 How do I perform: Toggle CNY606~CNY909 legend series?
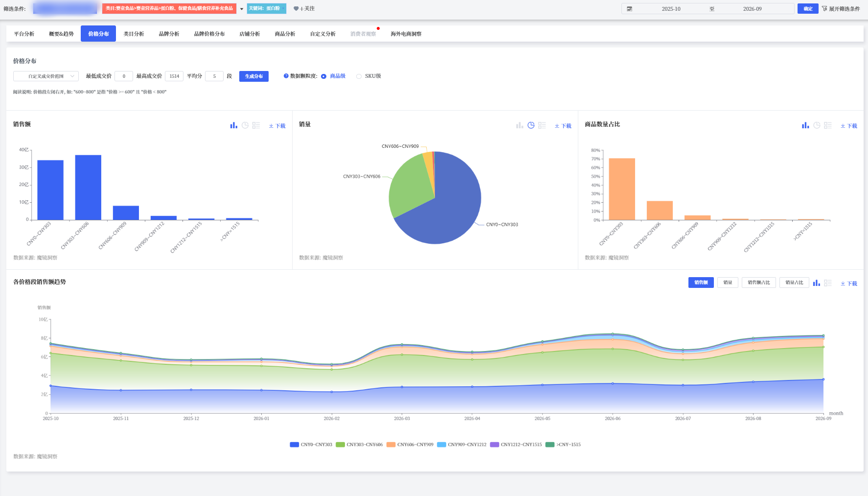tap(410, 445)
